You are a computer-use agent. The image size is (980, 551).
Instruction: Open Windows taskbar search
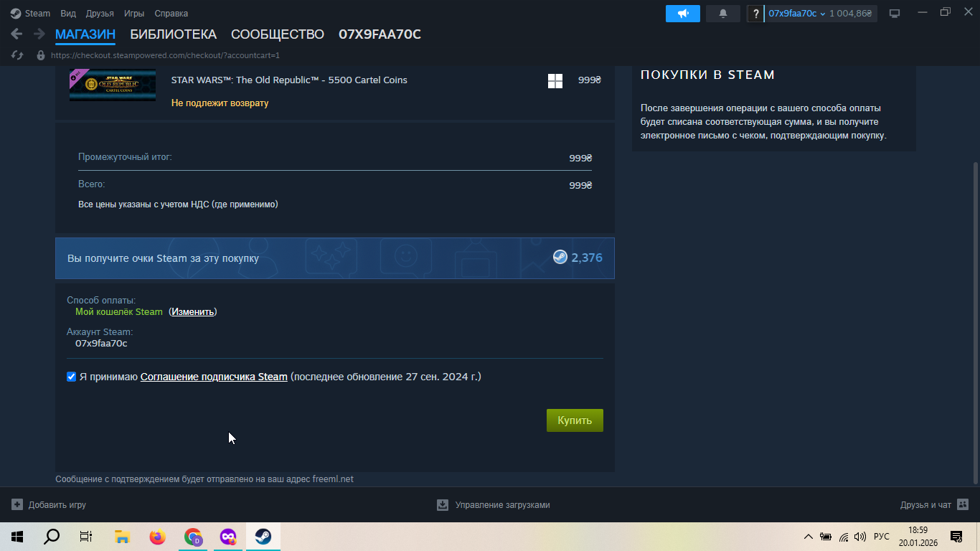(x=52, y=537)
